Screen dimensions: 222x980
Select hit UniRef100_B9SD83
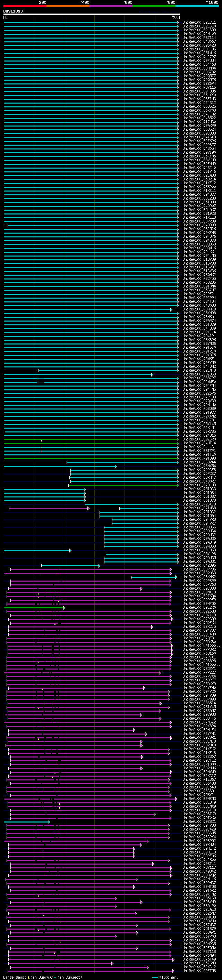[199, 133]
